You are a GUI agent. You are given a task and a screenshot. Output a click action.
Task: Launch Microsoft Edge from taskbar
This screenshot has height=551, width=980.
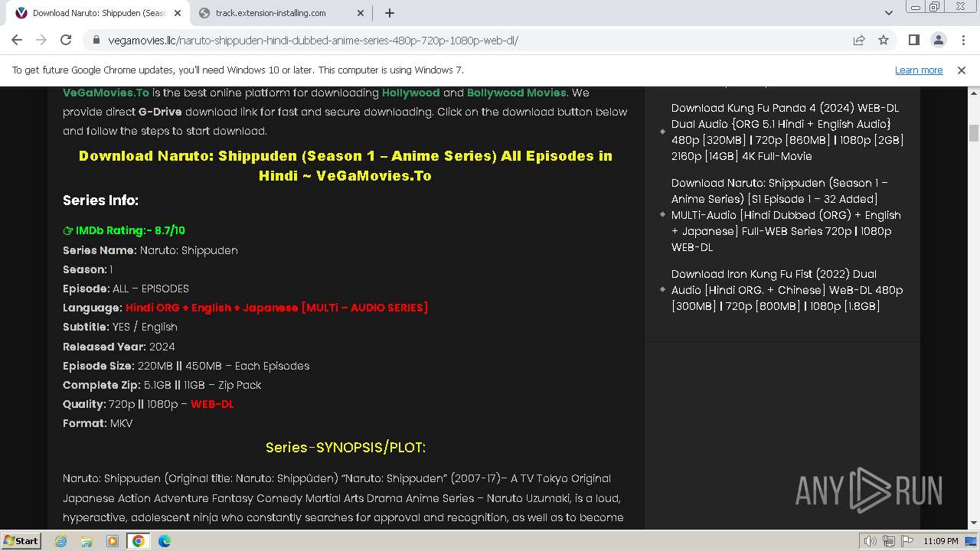coord(165,541)
